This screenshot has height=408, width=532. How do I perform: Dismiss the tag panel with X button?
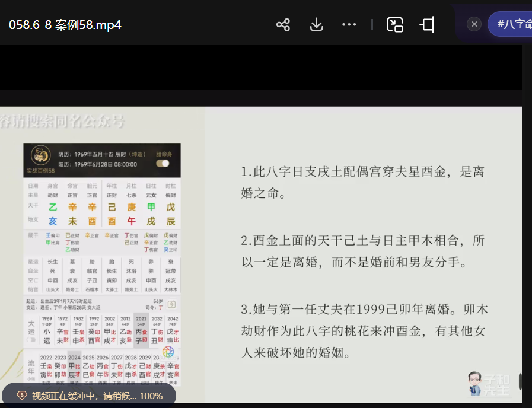tap(474, 24)
